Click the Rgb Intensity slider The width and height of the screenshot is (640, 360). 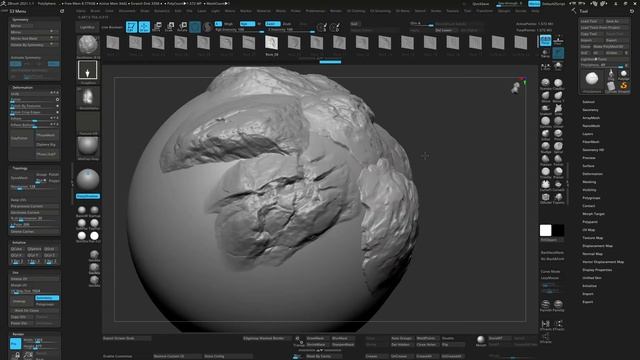point(239,30)
